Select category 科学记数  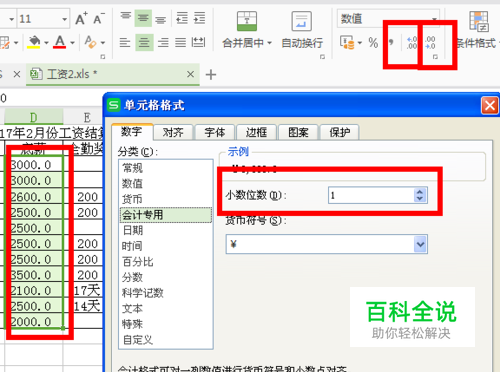tap(166, 293)
